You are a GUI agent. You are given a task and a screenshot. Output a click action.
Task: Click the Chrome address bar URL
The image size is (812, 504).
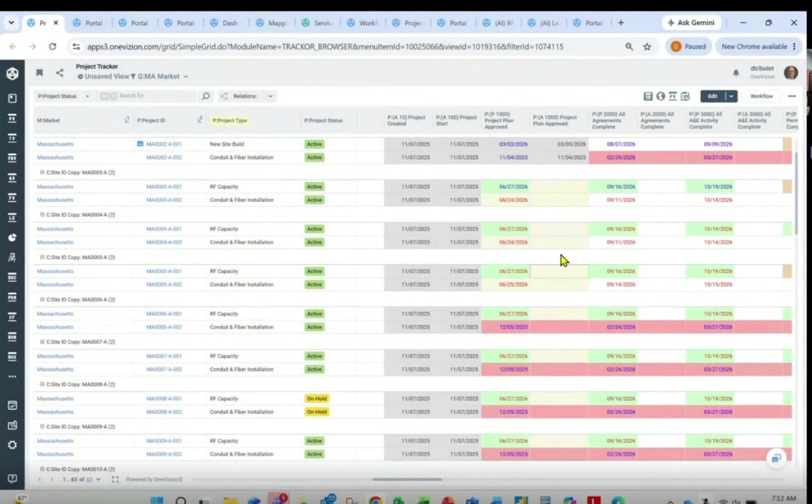(x=324, y=47)
